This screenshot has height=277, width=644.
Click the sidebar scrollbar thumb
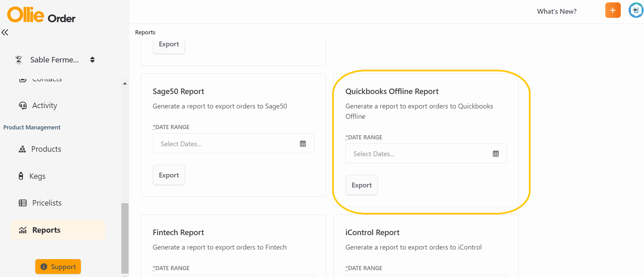click(x=125, y=238)
